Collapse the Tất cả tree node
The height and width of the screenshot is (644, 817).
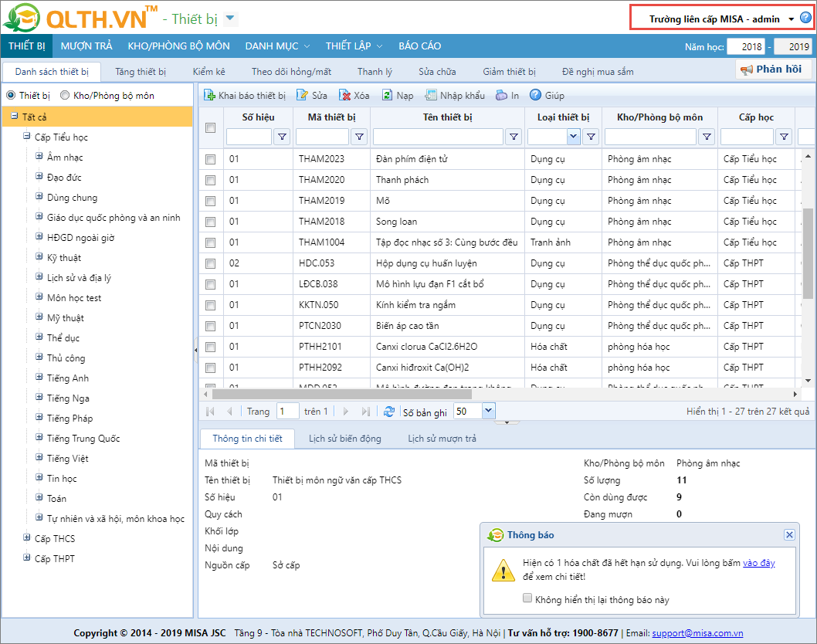[15, 116]
